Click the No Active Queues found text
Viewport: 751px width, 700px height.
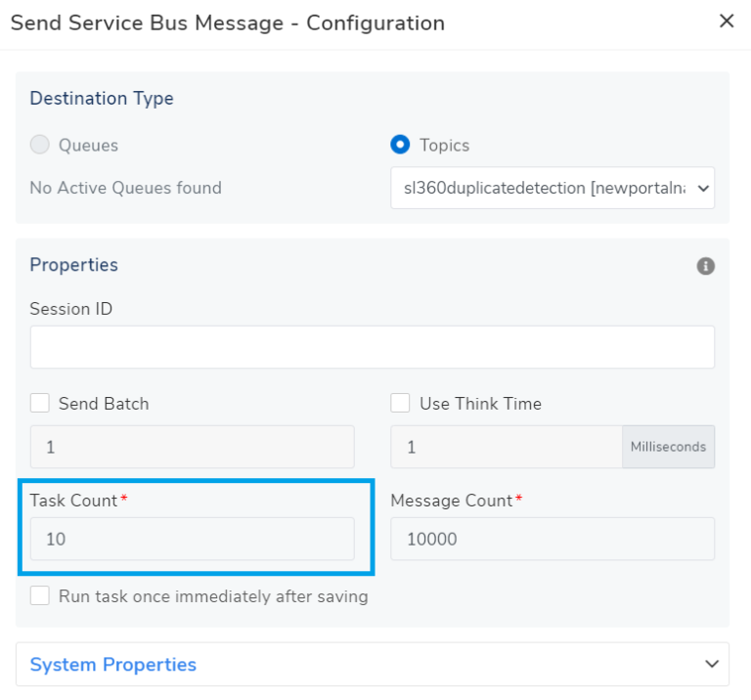[x=126, y=188]
